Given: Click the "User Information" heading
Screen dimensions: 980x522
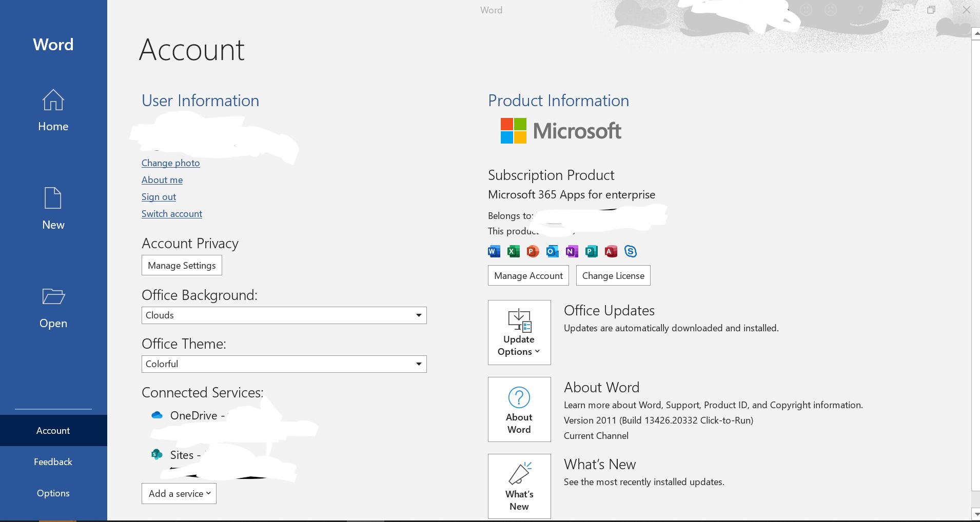Looking at the screenshot, I should tap(200, 101).
